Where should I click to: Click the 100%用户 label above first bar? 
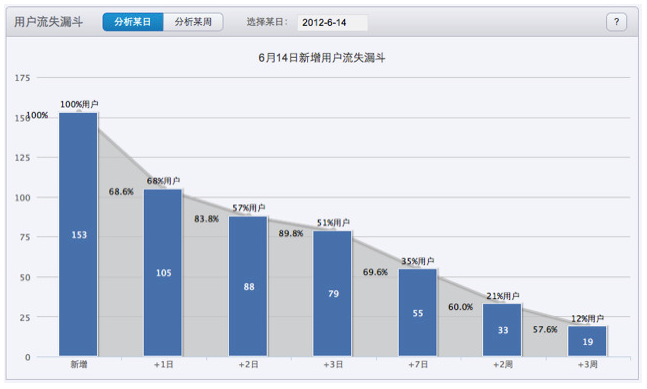79,104
